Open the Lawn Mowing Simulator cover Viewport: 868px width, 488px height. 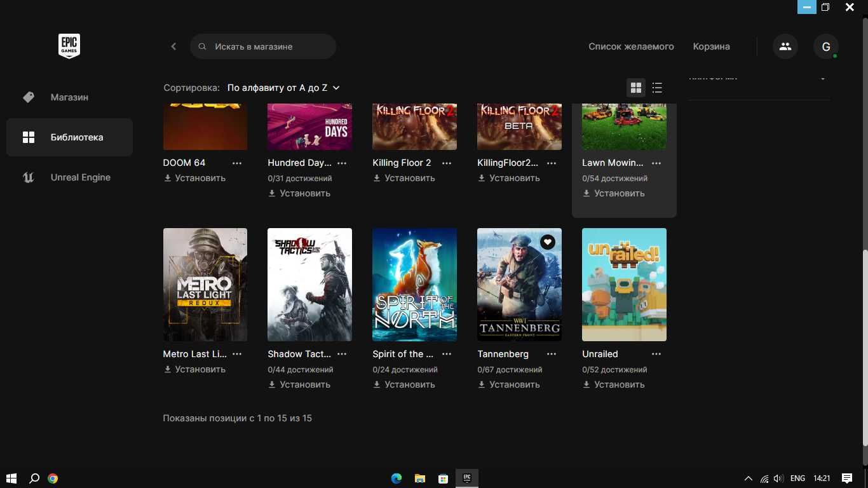tap(624, 126)
